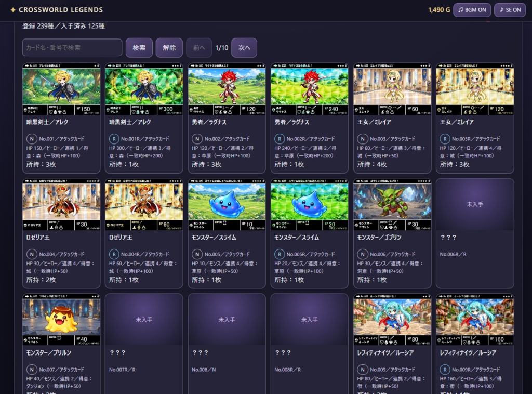
Task: Open the No.007 プリルン card artwork
Action: pos(61,320)
